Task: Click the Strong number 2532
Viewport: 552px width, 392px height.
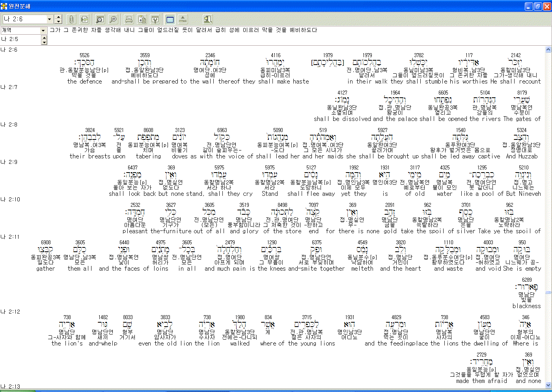Action: 135,205
